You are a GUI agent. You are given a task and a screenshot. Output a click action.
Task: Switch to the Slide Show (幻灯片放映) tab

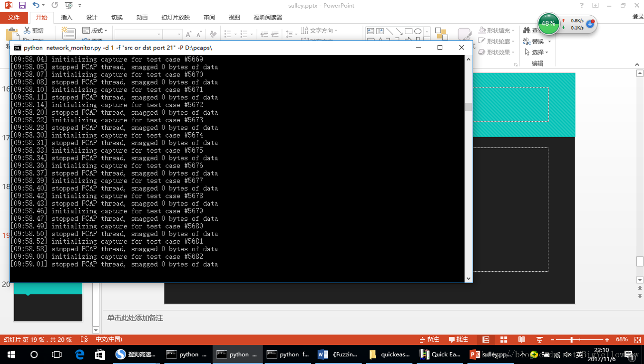click(176, 17)
